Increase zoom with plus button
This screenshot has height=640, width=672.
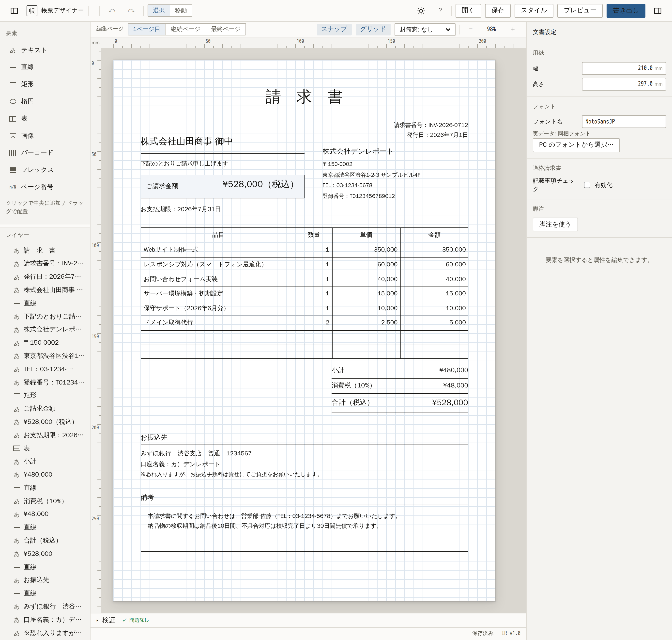pos(512,29)
